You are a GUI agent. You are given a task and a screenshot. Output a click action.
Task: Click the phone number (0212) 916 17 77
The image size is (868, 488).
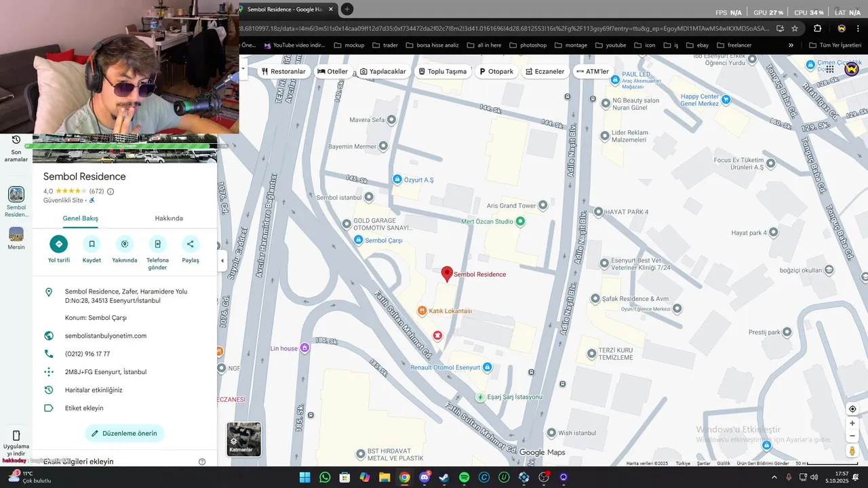point(87,354)
